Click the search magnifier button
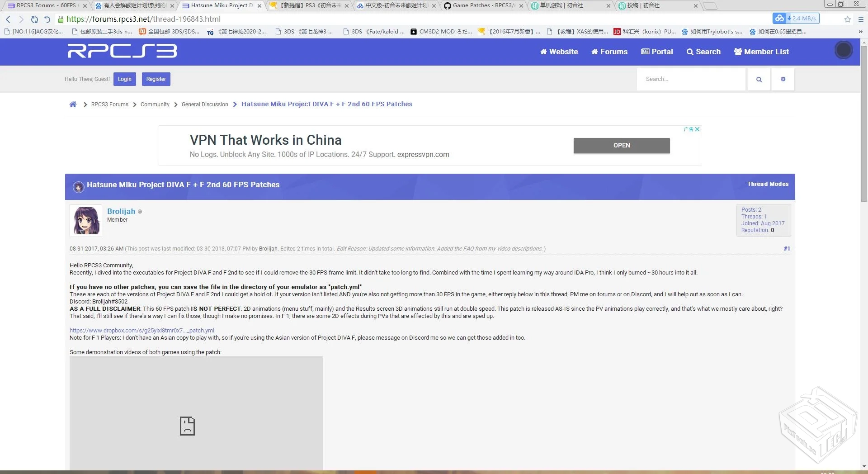 click(x=759, y=79)
